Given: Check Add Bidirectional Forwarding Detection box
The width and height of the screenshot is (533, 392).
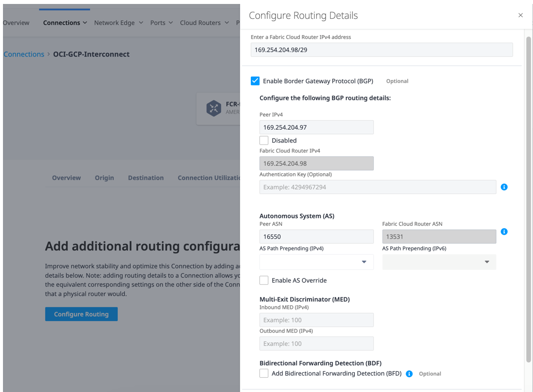Looking at the screenshot, I should 264,374.
